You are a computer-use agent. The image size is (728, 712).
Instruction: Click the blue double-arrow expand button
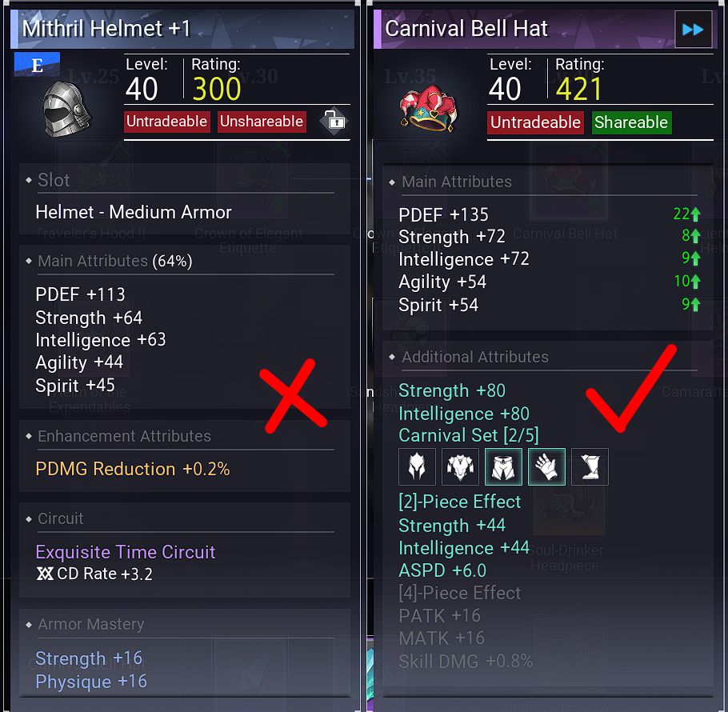693,30
